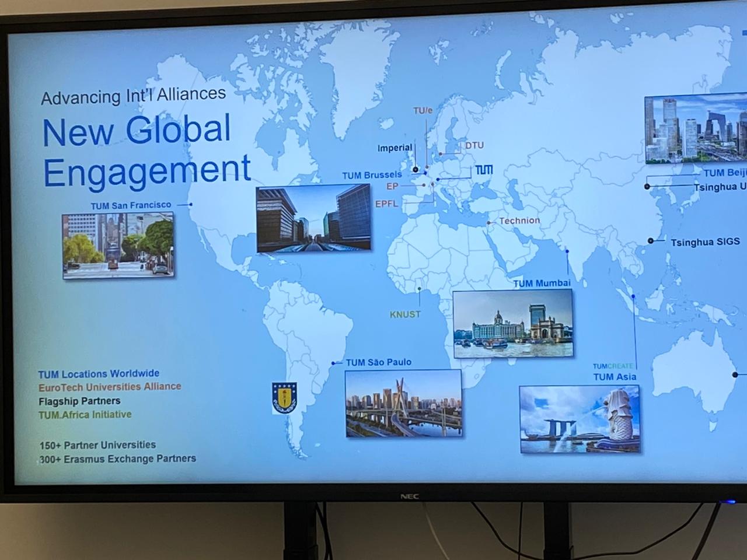Image resolution: width=747 pixels, height=560 pixels.
Task: Click the TUMCREATE label above TUM Asia
Action: pos(613,366)
